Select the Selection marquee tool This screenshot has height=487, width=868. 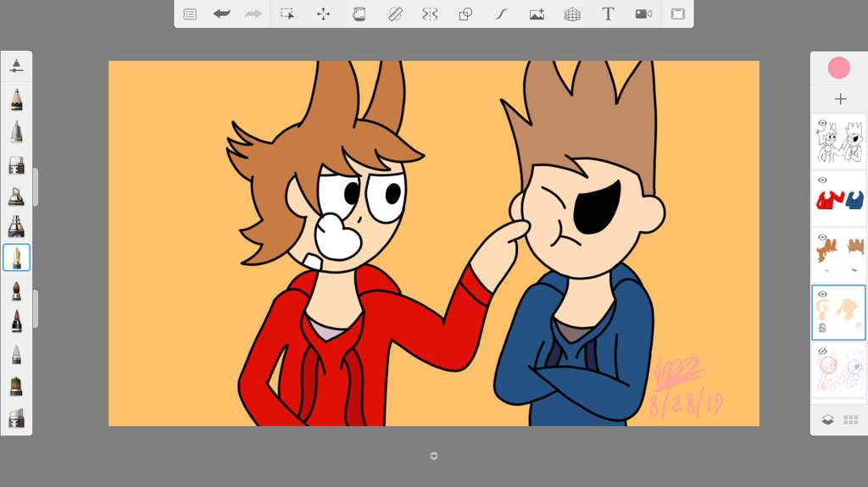(x=287, y=14)
